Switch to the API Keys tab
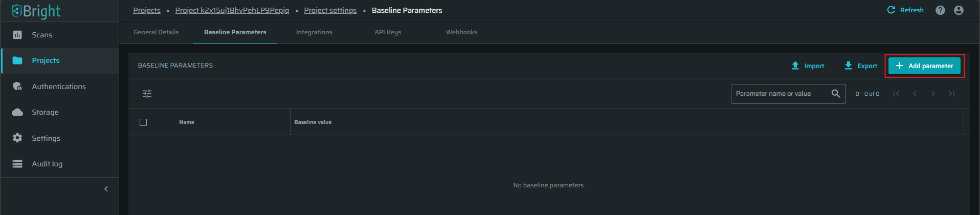 tap(388, 32)
